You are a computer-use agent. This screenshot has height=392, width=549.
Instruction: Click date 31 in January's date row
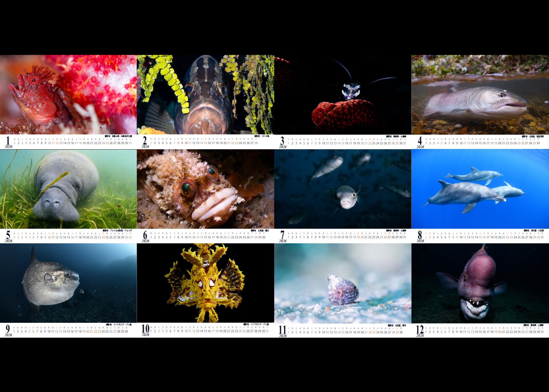[130, 143]
